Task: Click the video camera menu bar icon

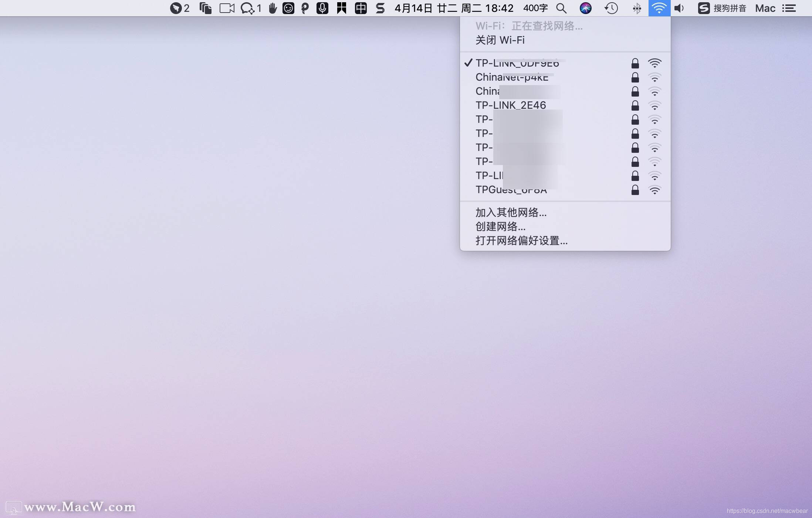Action: 227,8
